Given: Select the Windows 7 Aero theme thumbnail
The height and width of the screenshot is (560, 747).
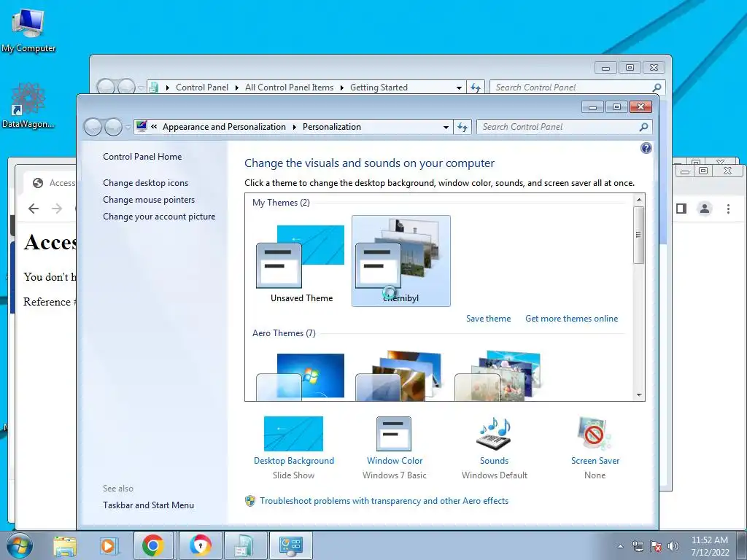Looking at the screenshot, I should point(301,376).
